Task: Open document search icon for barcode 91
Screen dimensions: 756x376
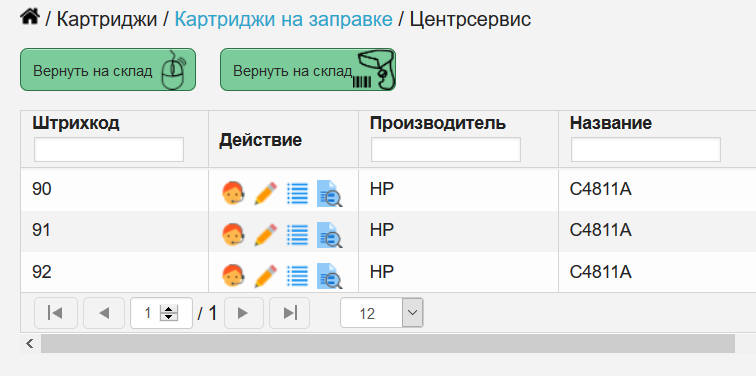Action: coord(329,235)
